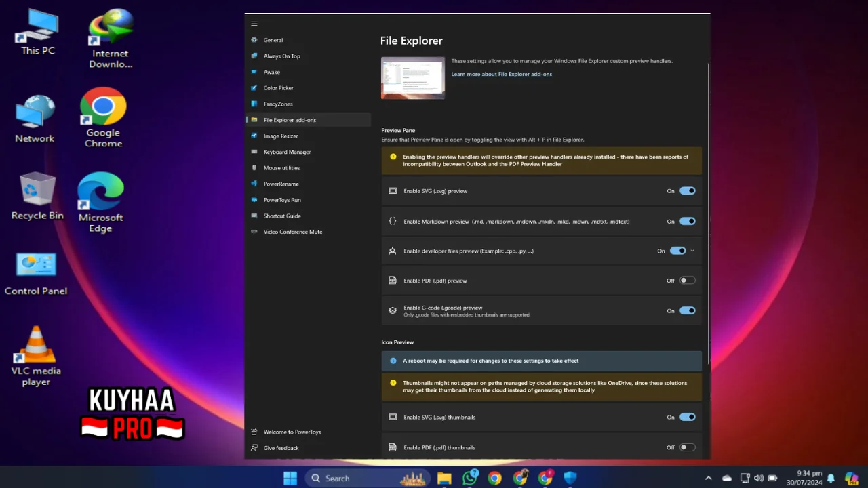
Task: Click the blue reboot info icon
Action: click(393, 361)
